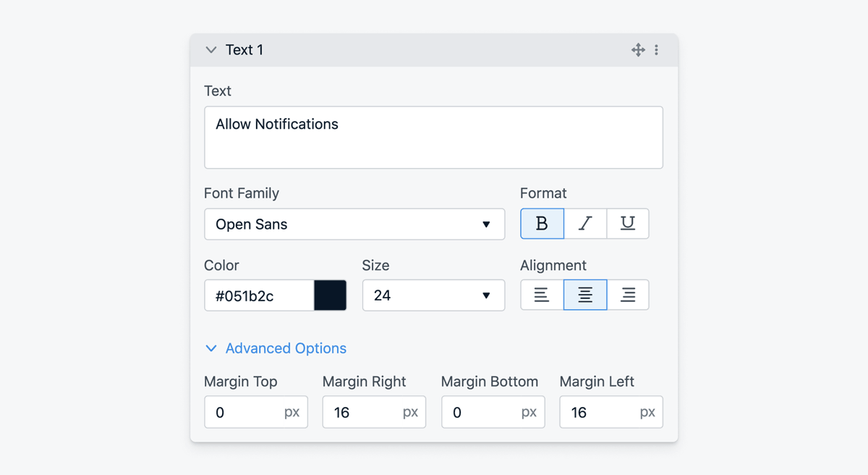
Task: Click the Size label
Action: pyautogui.click(x=376, y=265)
